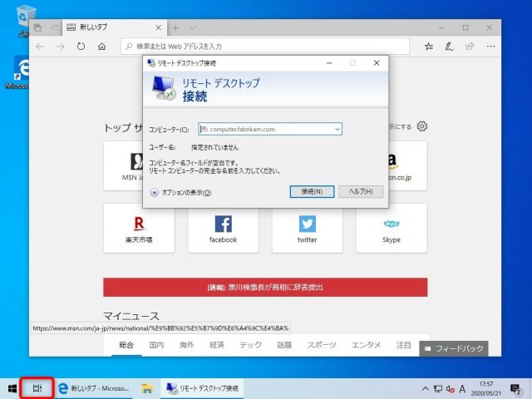Screen dimensions: 532x399
Task: Select the 話題 news tab
Action: (x=284, y=345)
